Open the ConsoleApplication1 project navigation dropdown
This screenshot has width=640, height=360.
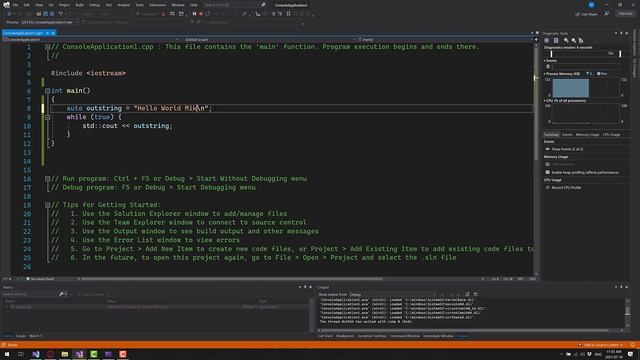(91, 40)
